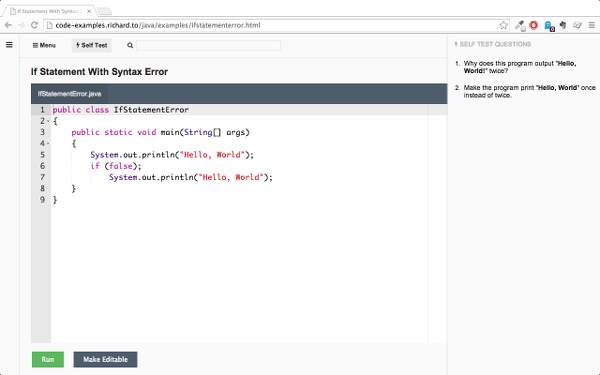Close the If Statement browser tab
The image size is (600, 375).
pyautogui.click(x=89, y=11)
